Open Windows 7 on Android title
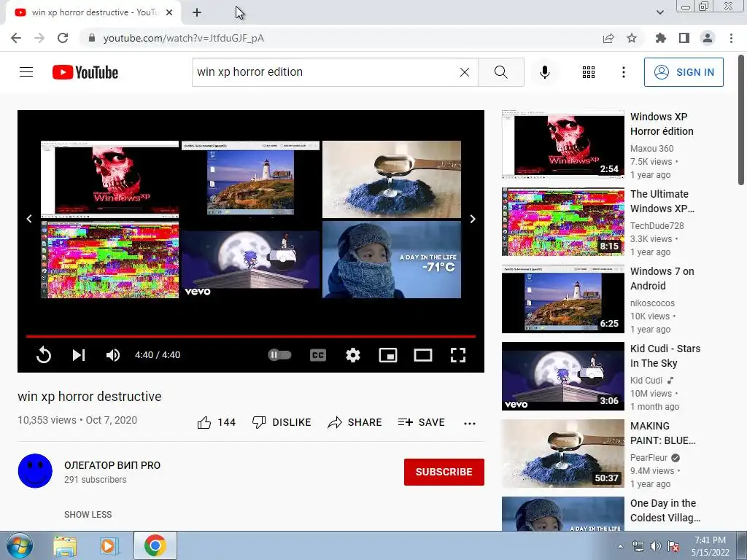The height and width of the screenshot is (560, 747). 662,279
